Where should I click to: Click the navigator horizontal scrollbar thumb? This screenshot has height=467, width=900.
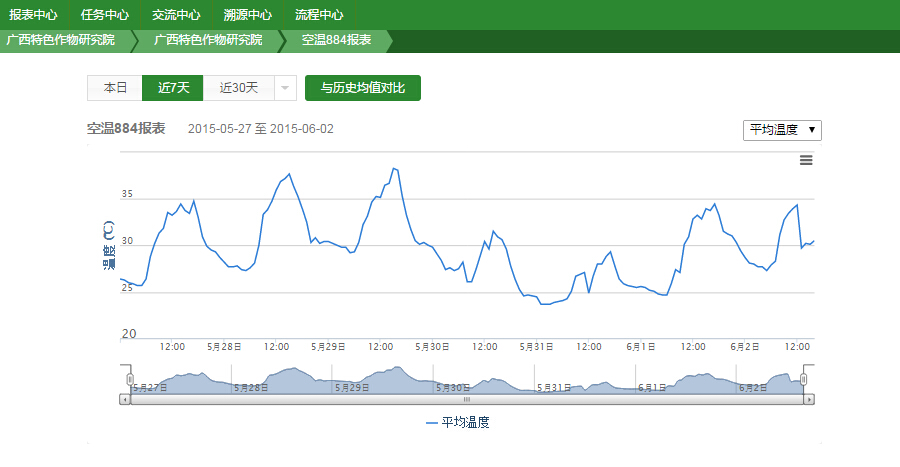point(466,399)
